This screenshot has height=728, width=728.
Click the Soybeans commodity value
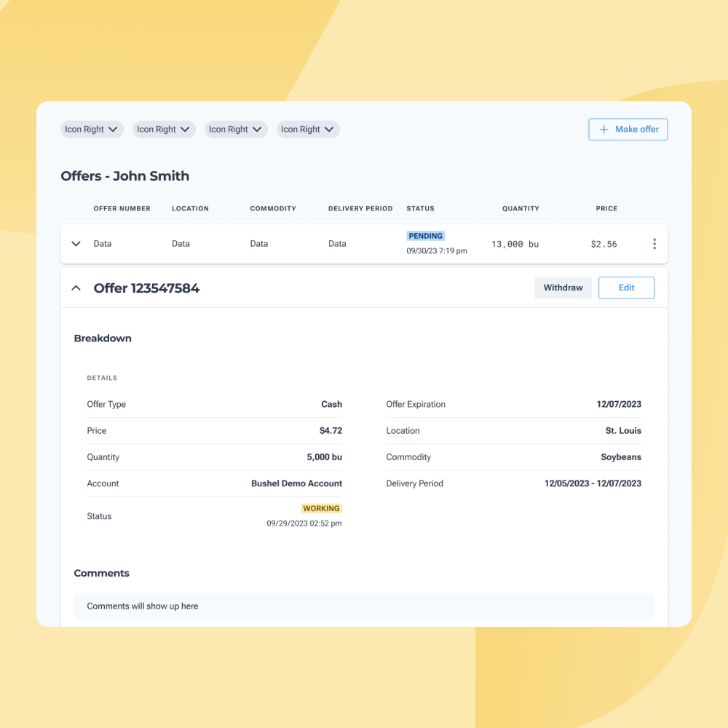point(621,457)
